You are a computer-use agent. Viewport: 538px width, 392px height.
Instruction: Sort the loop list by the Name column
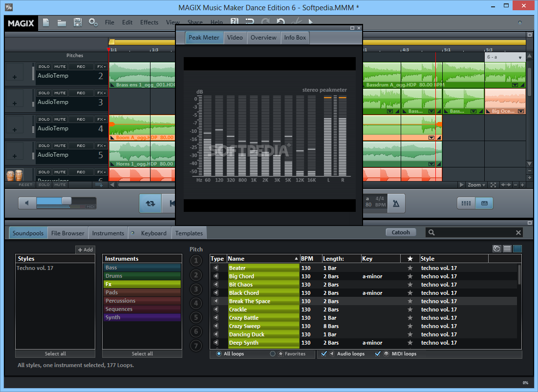263,259
